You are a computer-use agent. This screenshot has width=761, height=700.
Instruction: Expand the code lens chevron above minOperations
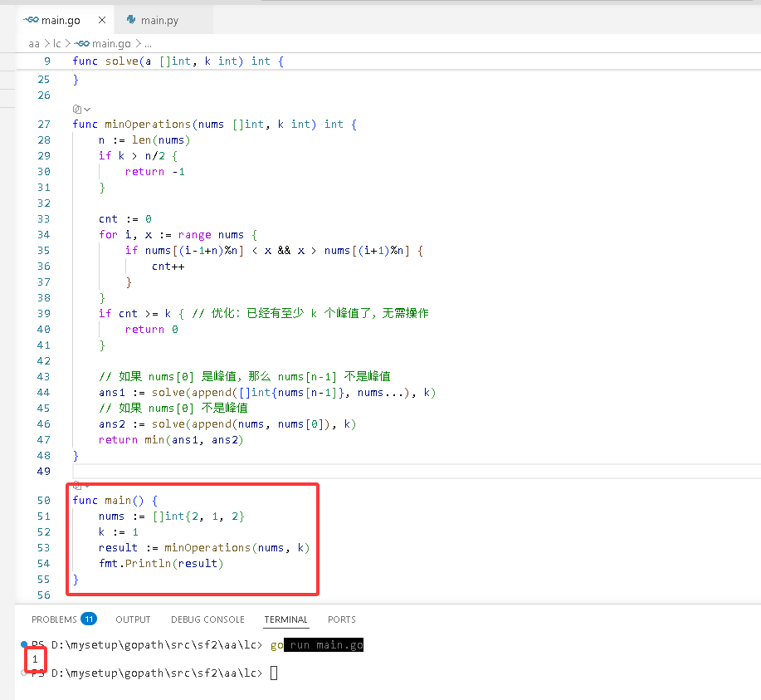click(x=87, y=110)
